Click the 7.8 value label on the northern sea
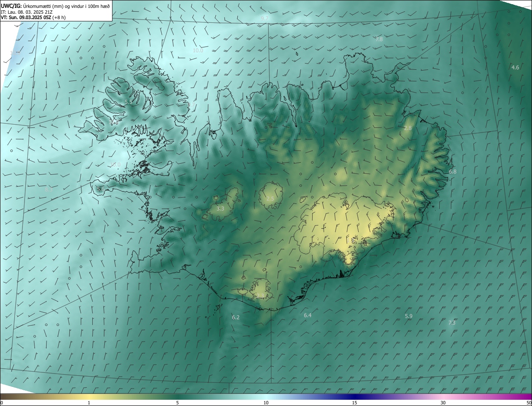 tap(379, 39)
